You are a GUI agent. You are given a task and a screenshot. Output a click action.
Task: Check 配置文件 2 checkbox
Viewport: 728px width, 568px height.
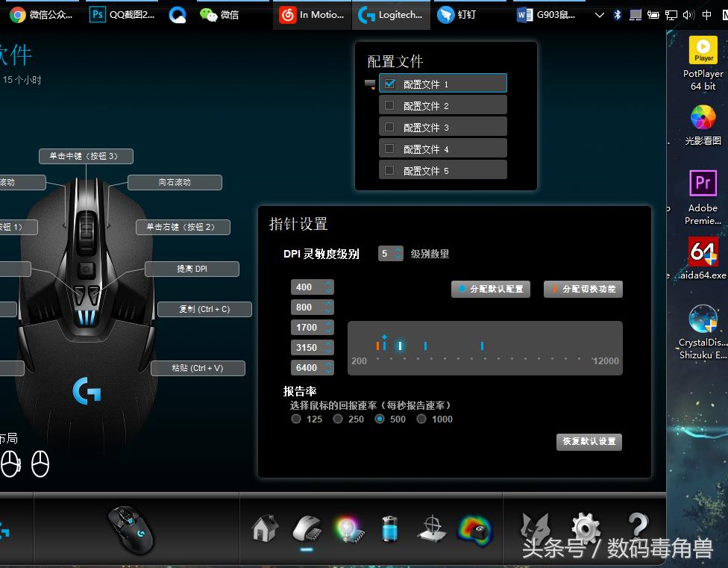(x=389, y=105)
